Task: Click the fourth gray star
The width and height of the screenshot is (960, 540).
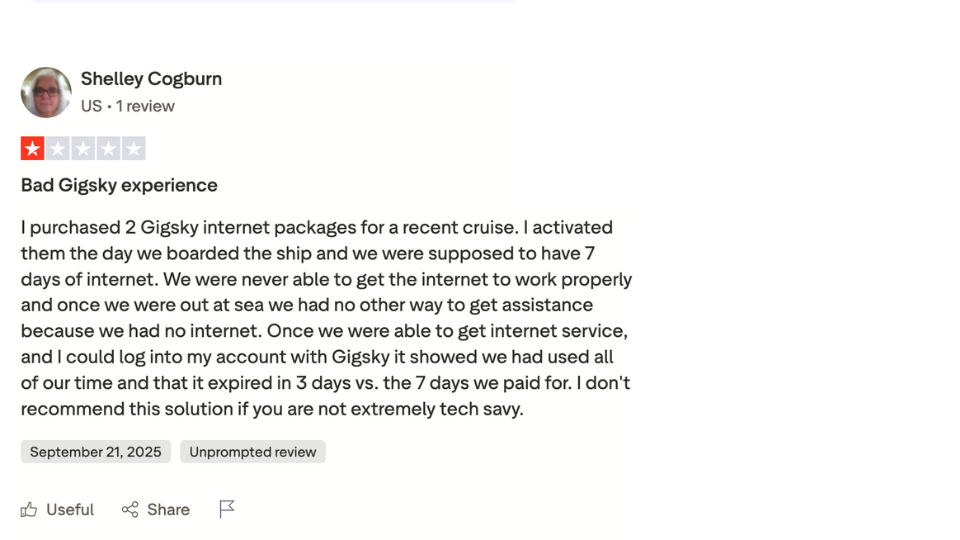Action: pos(108,149)
